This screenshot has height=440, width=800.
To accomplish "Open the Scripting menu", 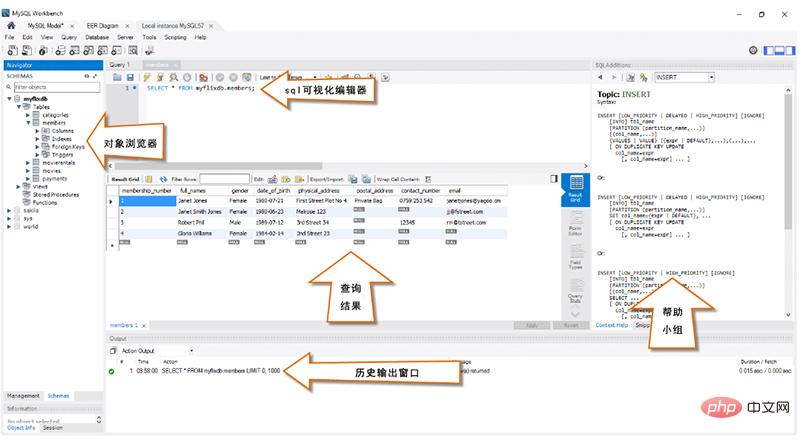I will [175, 37].
